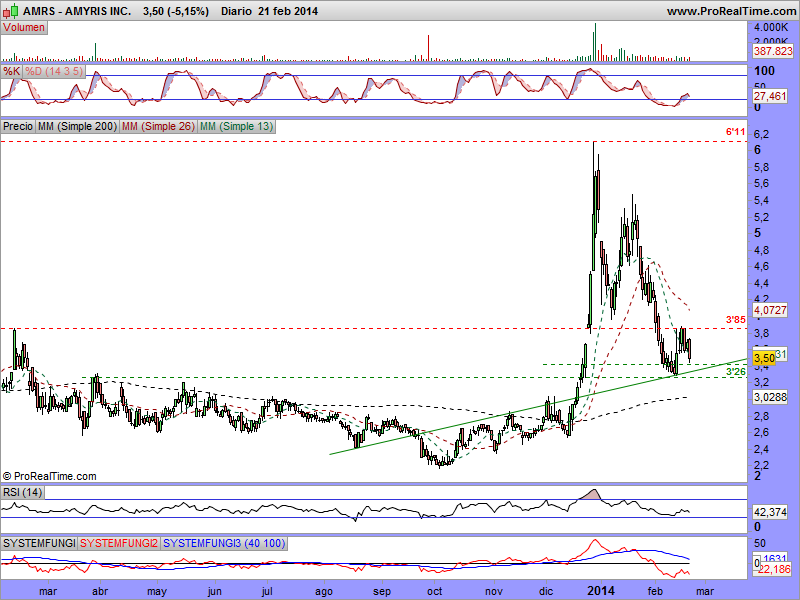Screen dimensions: 800x600
Task: Select the green 3'26 support label
Action: click(x=736, y=371)
